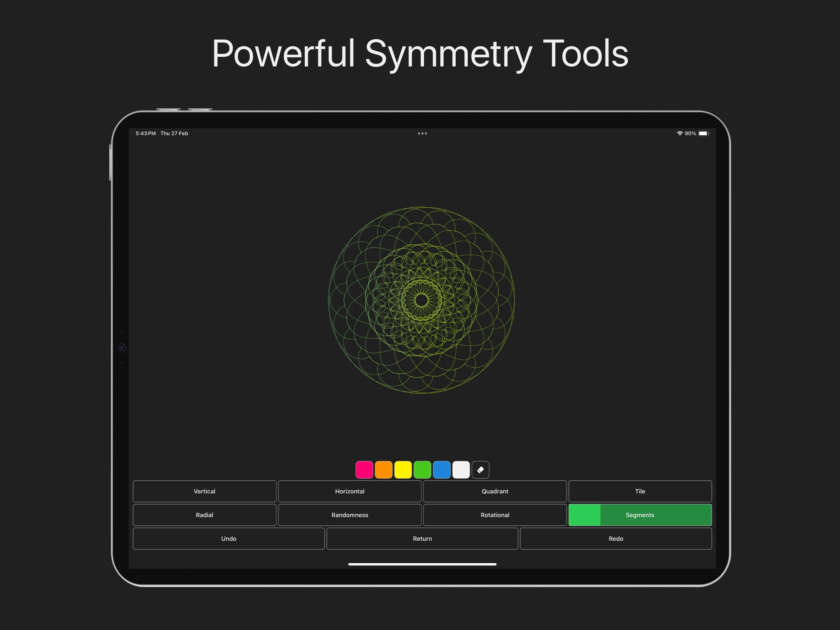The height and width of the screenshot is (630, 840).
Task: Toggle the Randomness option
Action: click(350, 515)
